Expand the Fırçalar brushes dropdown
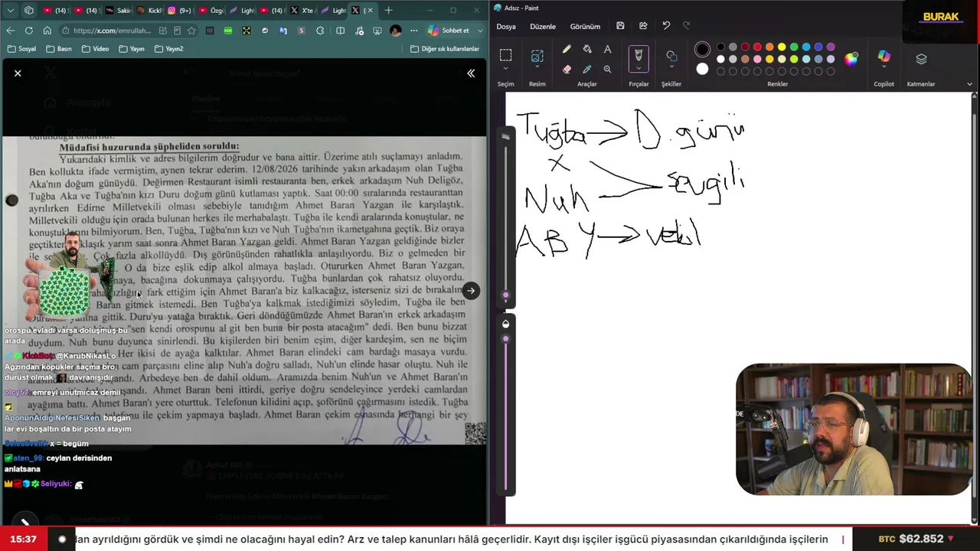Image resolution: width=980 pixels, height=551 pixels. (x=639, y=69)
